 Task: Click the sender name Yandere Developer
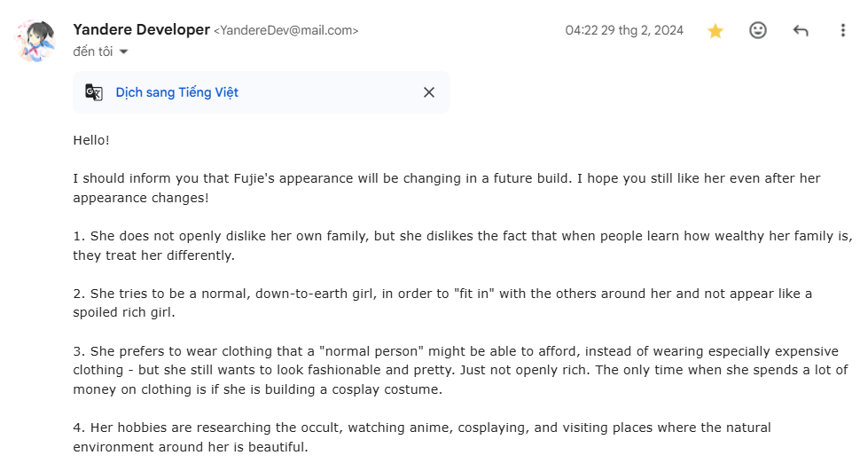(x=141, y=30)
